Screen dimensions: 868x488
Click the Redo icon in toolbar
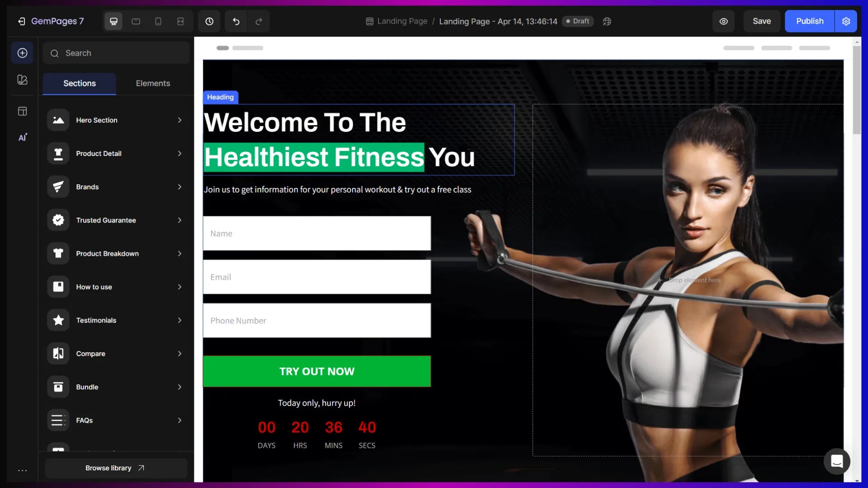pyautogui.click(x=258, y=21)
